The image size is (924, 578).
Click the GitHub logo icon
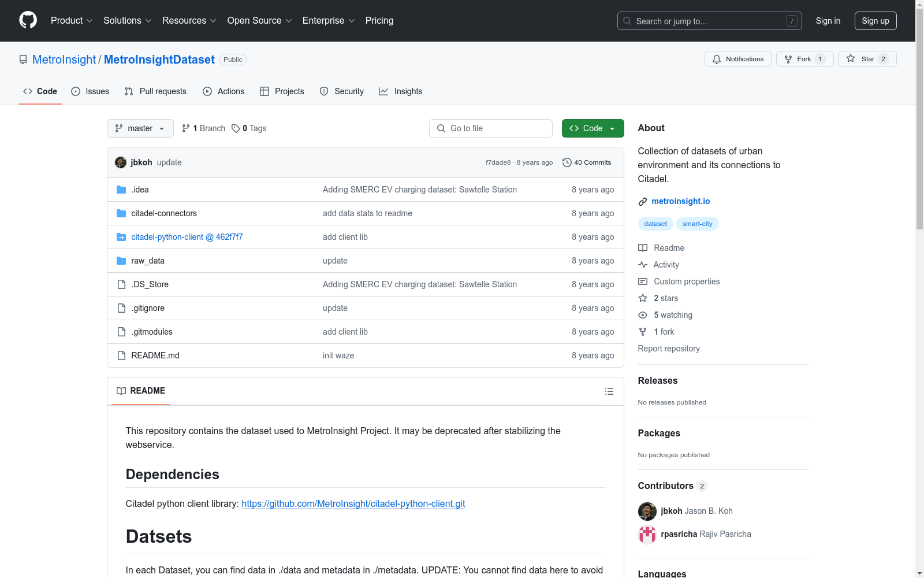tap(28, 20)
